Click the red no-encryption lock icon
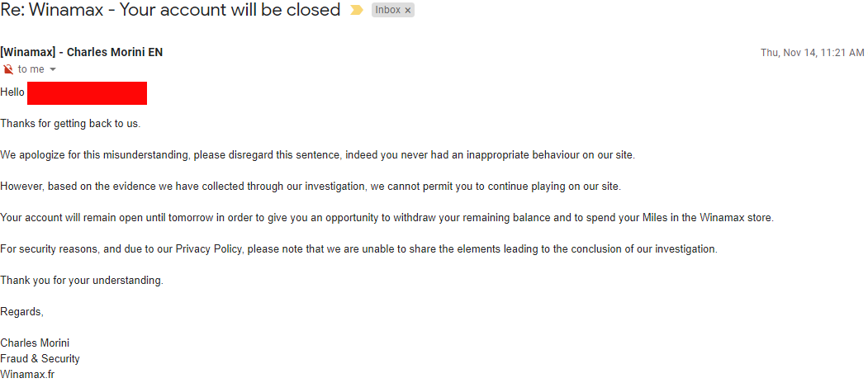The width and height of the screenshot is (868, 383). point(7,69)
